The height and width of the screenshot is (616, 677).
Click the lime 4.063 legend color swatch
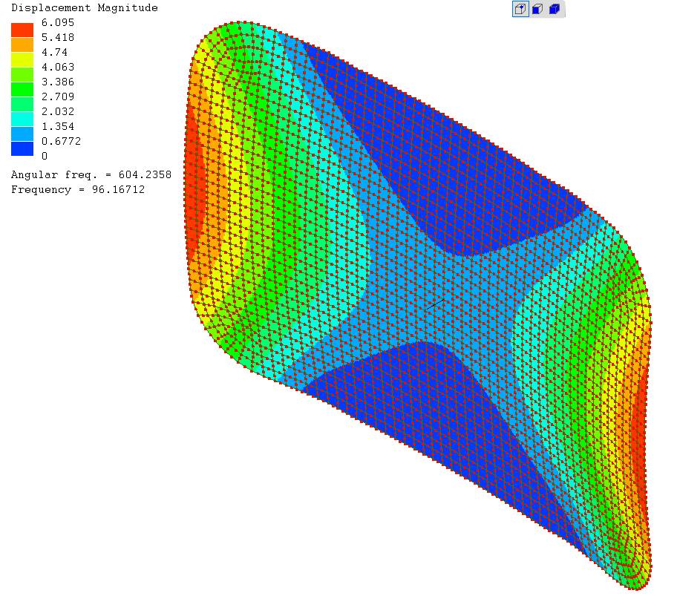[x=22, y=75]
